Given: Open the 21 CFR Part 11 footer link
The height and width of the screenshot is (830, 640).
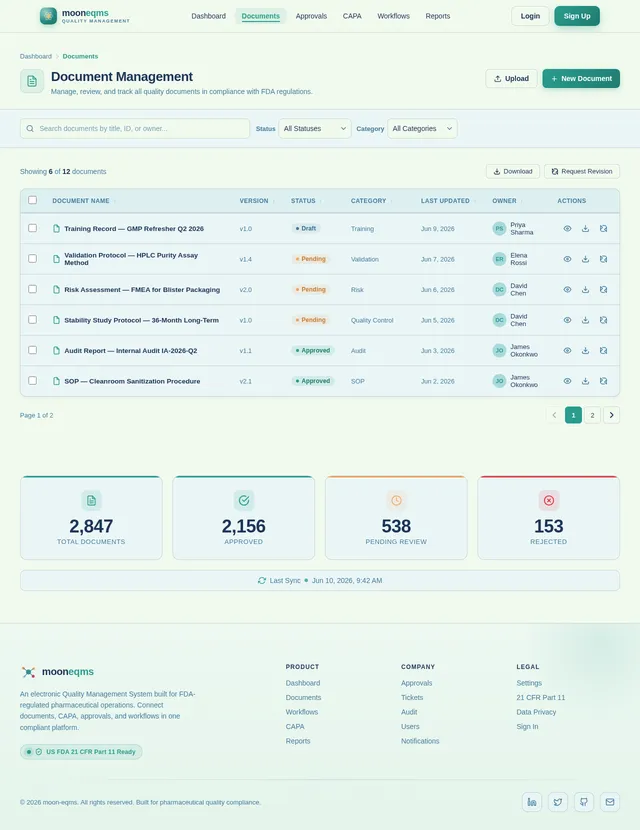Looking at the screenshot, I should tap(540, 698).
